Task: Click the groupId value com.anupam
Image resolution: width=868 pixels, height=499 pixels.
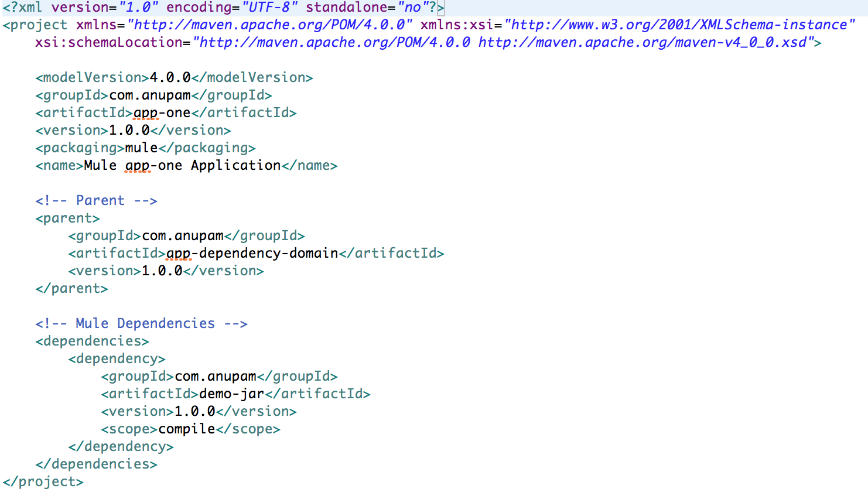Action: pos(161,94)
